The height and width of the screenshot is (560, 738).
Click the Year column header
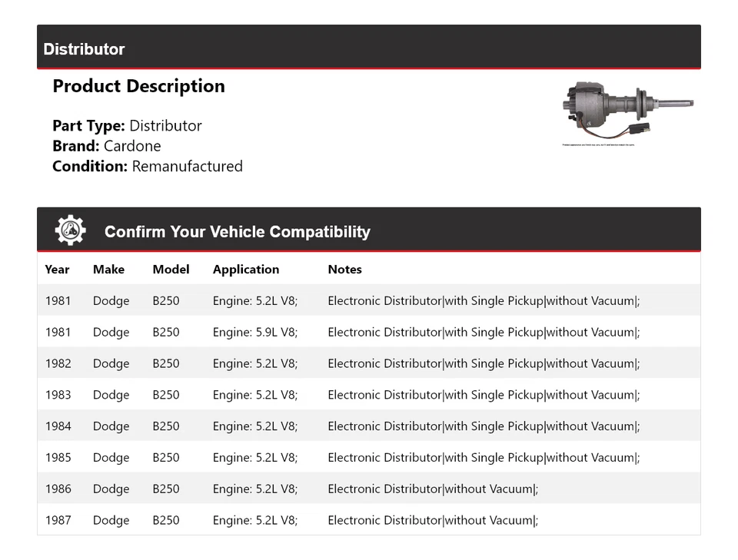click(57, 270)
